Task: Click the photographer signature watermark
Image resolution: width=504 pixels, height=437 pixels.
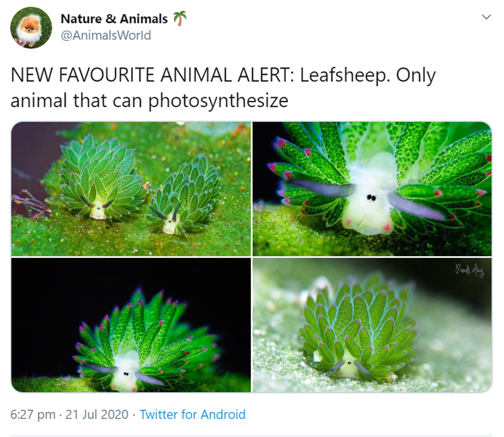Action: tap(469, 271)
